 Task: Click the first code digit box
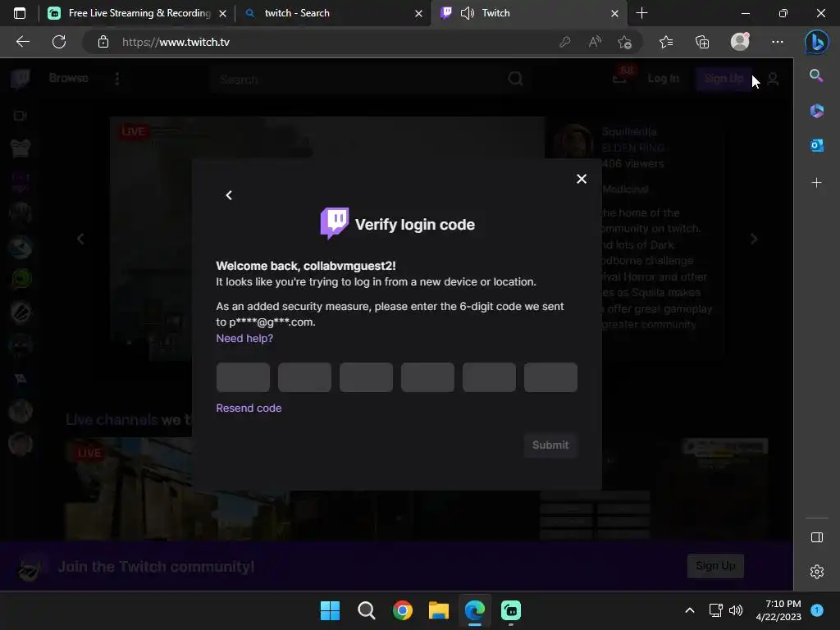tap(243, 377)
